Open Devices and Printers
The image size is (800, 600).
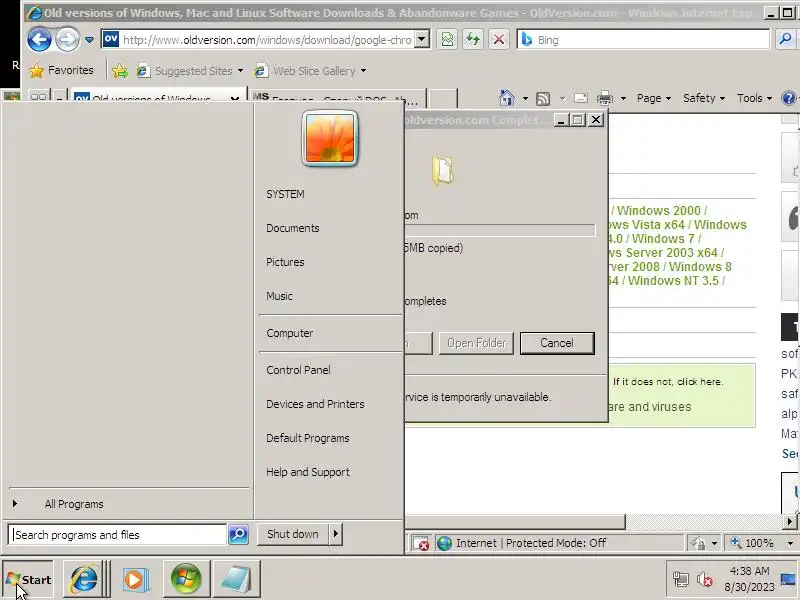[x=315, y=404]
